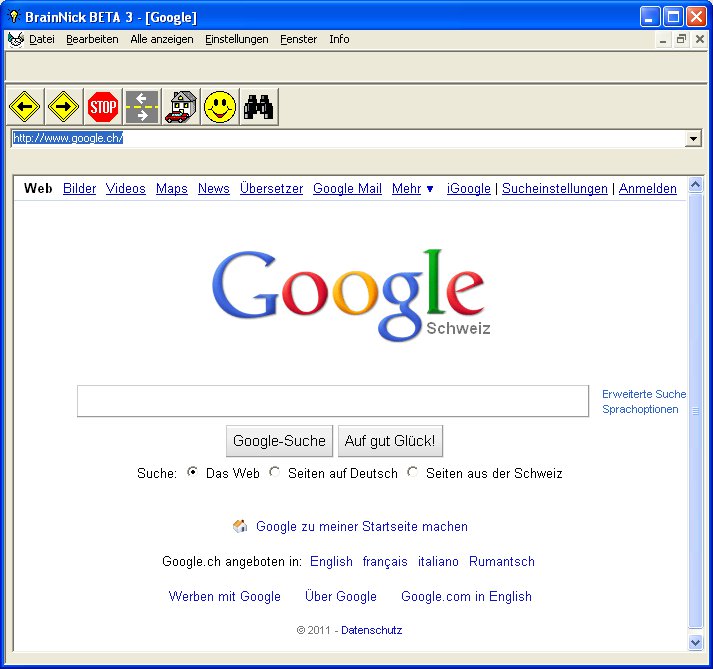Click the lightbulb icon in title bar

[x=14, y=16]
